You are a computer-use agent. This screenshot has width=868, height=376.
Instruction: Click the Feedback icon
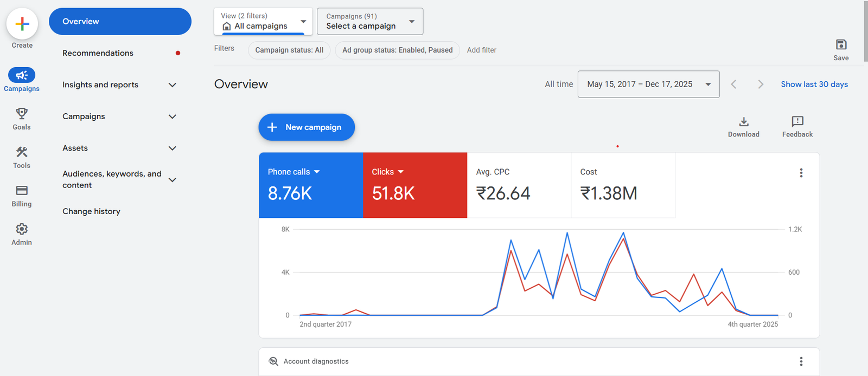coord(797,122)
